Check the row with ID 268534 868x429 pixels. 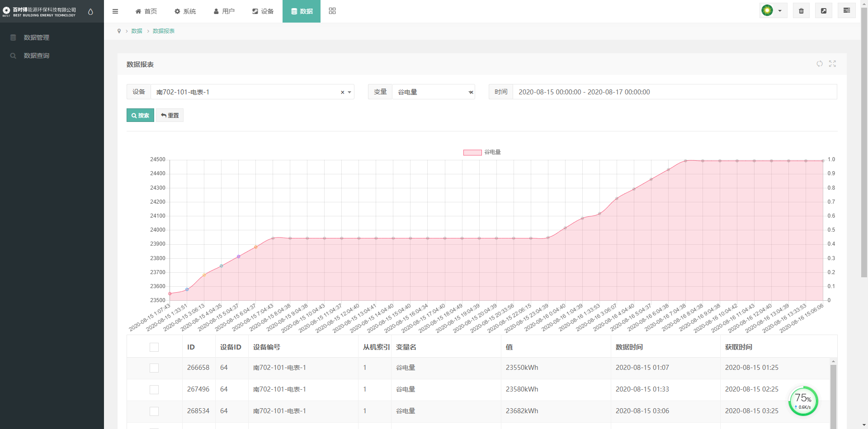point(154,411)
